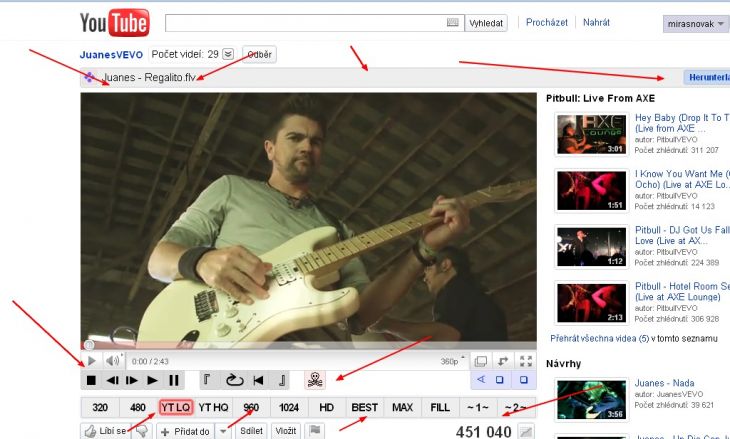Click the Herunterladen download button
730x439 pixels.
click(x=707, y=77)
